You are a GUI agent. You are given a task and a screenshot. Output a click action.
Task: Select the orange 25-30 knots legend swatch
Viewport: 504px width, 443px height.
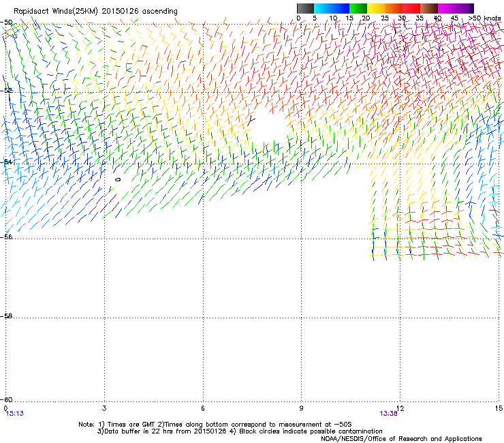(x=394, y=8)
